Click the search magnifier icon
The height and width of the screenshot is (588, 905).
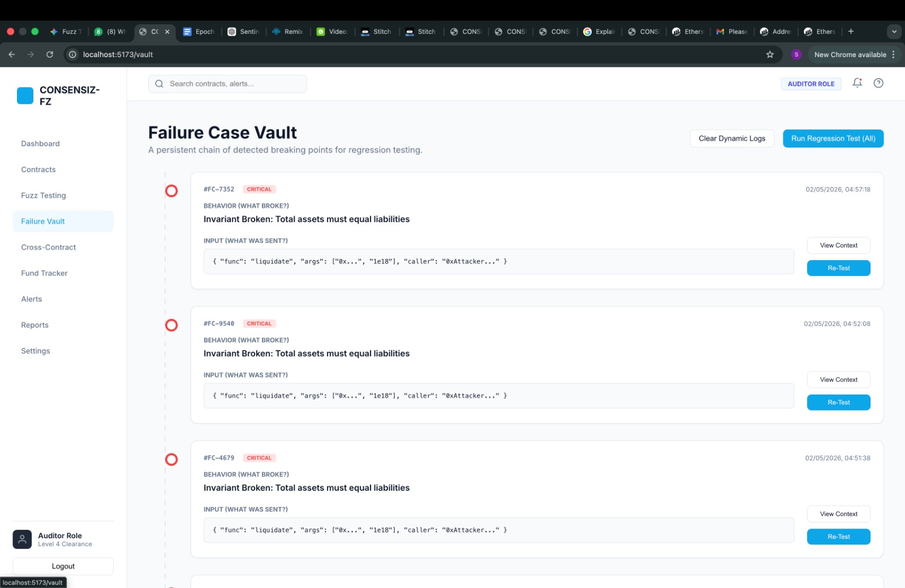(159, 84)
